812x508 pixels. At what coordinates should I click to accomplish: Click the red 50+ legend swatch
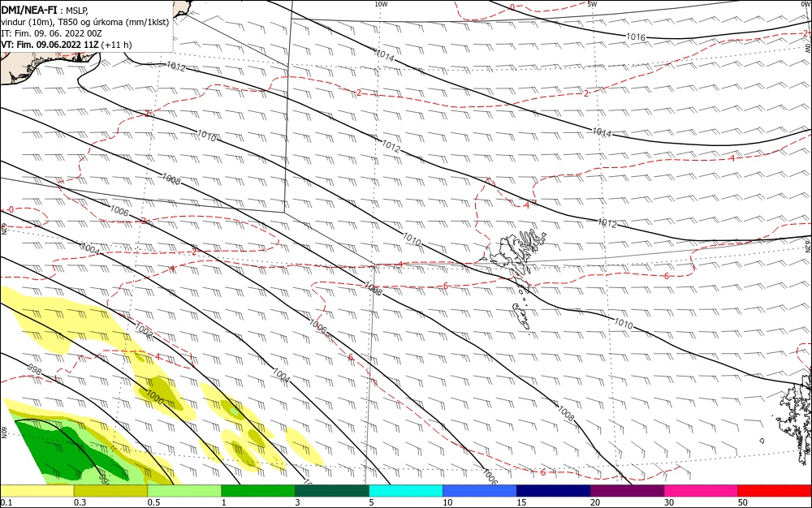[775, 490]
